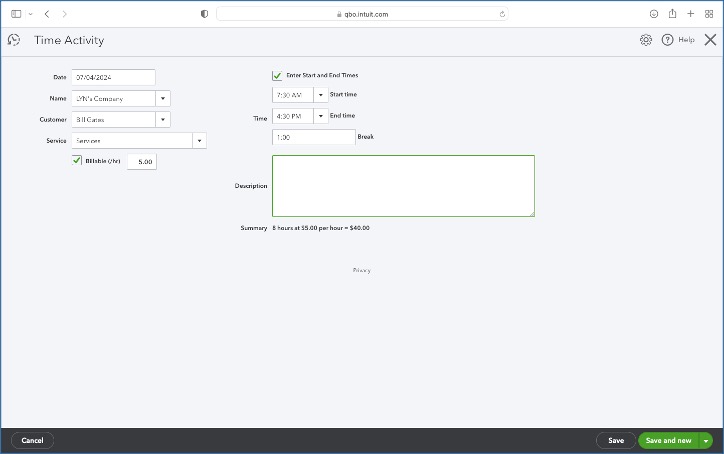Go forward with the browser forward arrow
The width and height of the screenshot is (724, 454).
pyautogui.click(x=64, y=14)
